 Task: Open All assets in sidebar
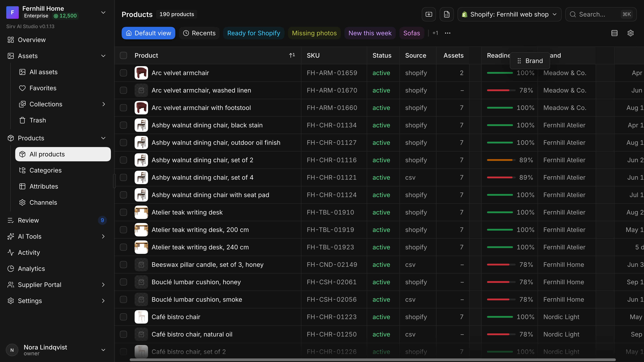tap(63, 72)
